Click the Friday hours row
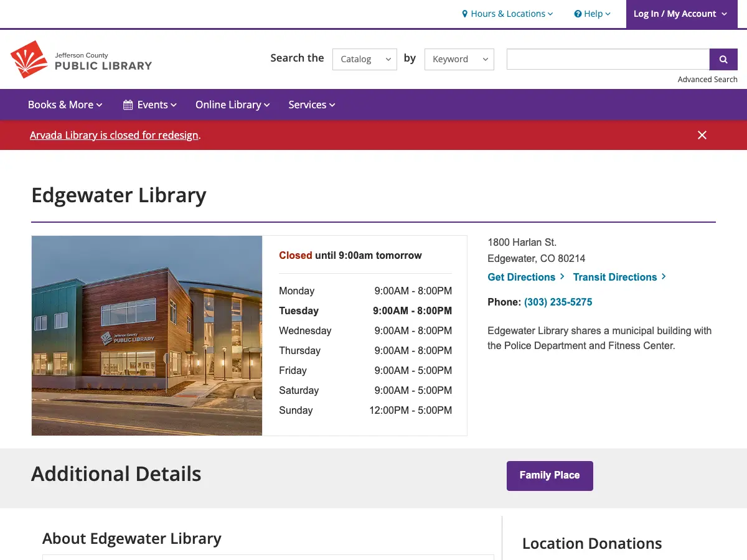The height and width of the screenshot is (560, 747). [x=365, y=370]
